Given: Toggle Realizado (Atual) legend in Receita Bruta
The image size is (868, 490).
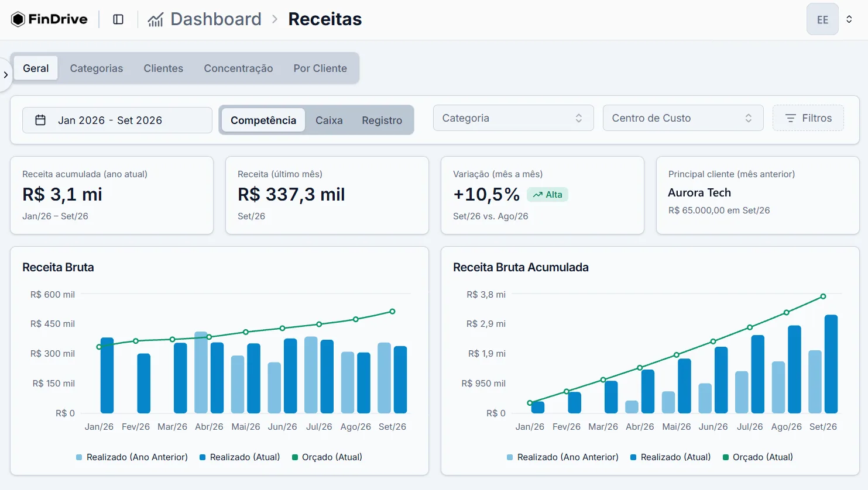Looking at the screenshot, I should tap(239, 457).
